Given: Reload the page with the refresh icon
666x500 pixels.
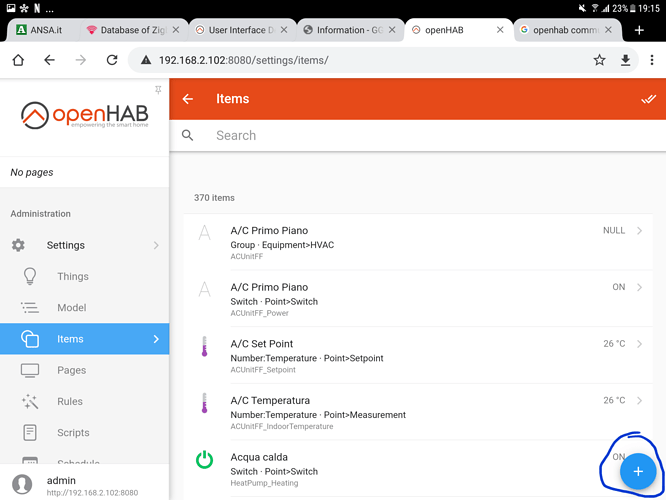Looking at the screenshot, I should point(112,60).
